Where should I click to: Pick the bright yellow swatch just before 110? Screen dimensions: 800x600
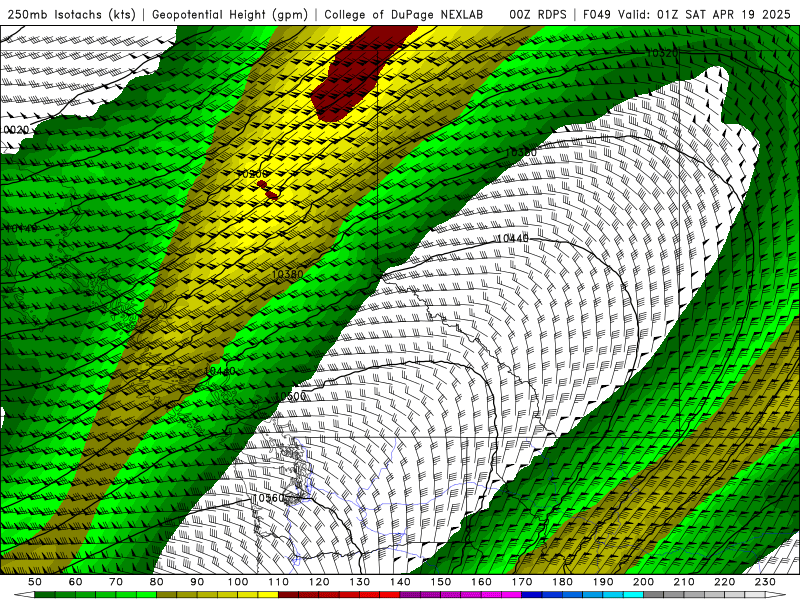point(268,595)
